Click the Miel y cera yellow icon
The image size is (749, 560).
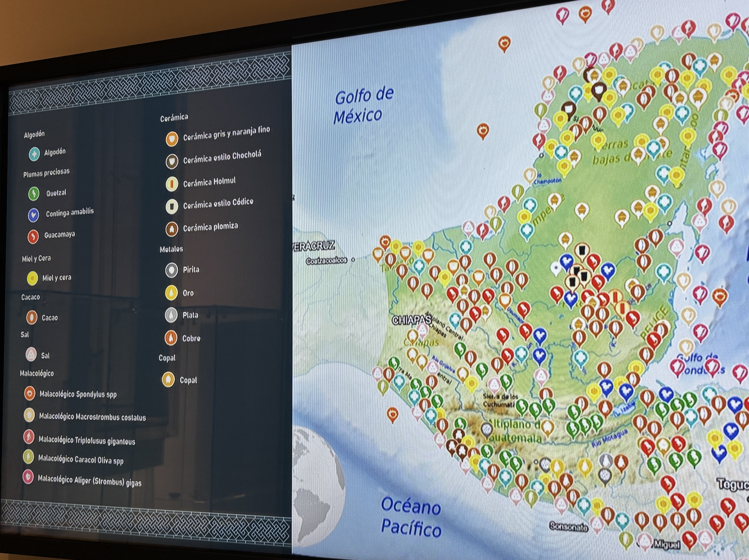(x=33, y=278)
